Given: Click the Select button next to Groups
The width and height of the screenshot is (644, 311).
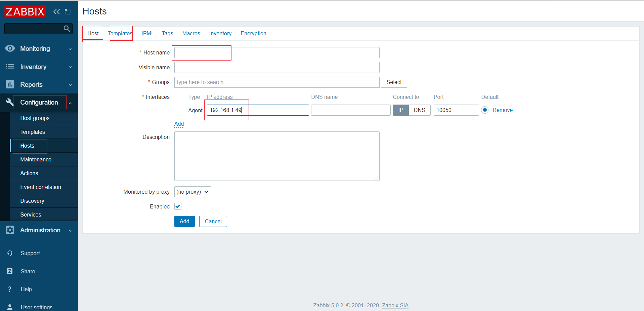Looking at the screenshot, I should point(394,82).
